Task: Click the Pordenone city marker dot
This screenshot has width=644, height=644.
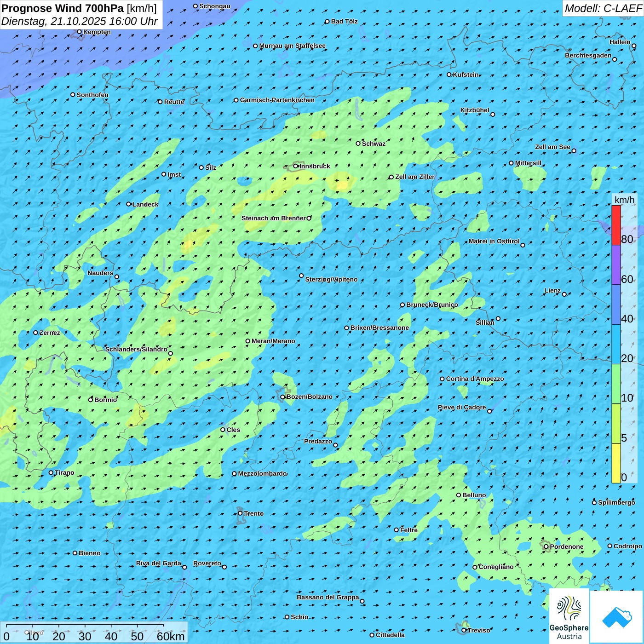Action: click(x=546, y=546)
